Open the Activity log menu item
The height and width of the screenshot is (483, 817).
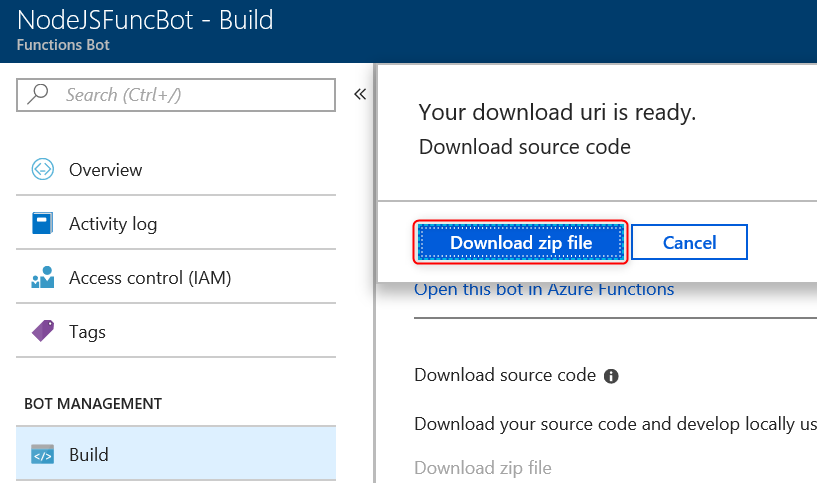pyautogui.click(x=112, y=224)
